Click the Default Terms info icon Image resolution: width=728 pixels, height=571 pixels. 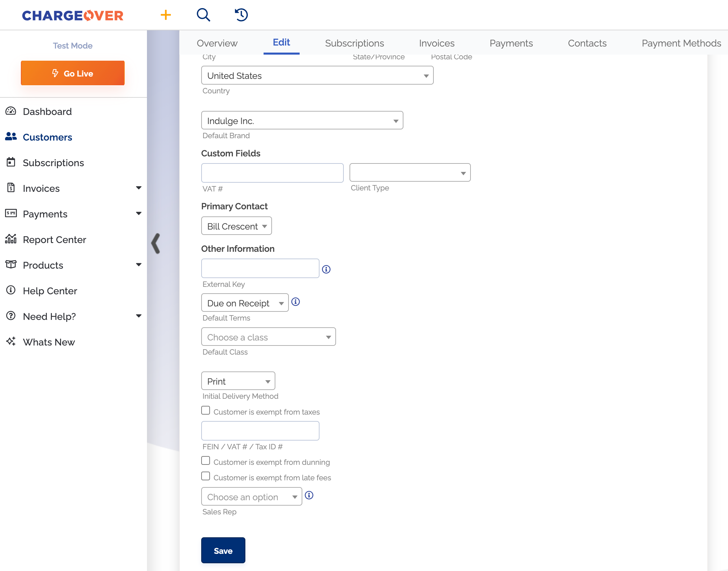point(296,302)
